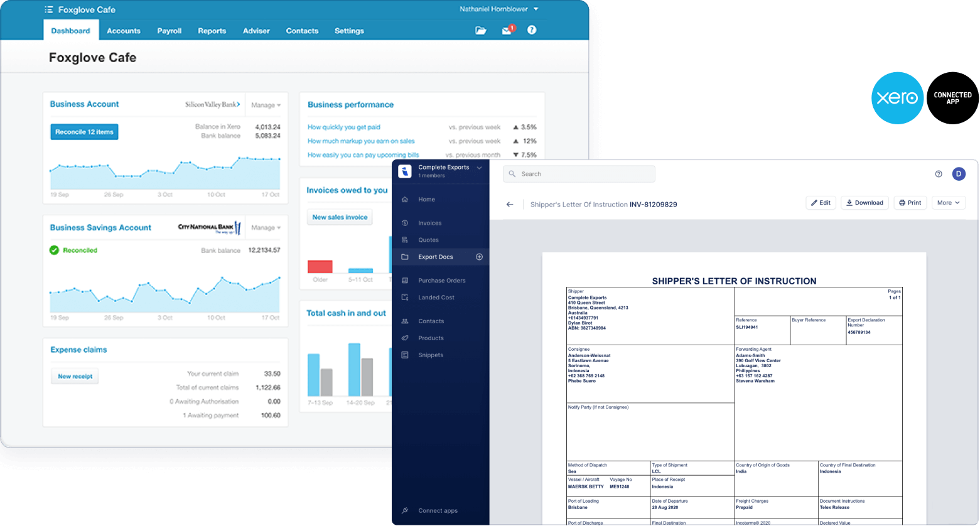
Task: Open Purchase Orders from the sidebar
Action: click(441, 280)
